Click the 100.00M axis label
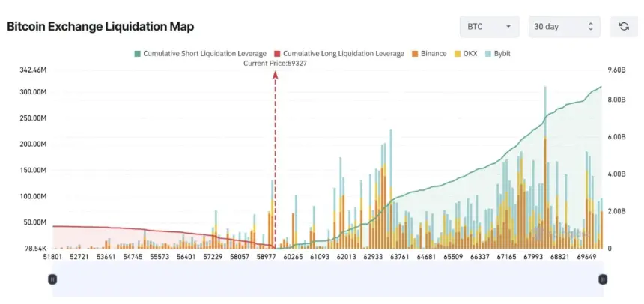 point(33,196)
